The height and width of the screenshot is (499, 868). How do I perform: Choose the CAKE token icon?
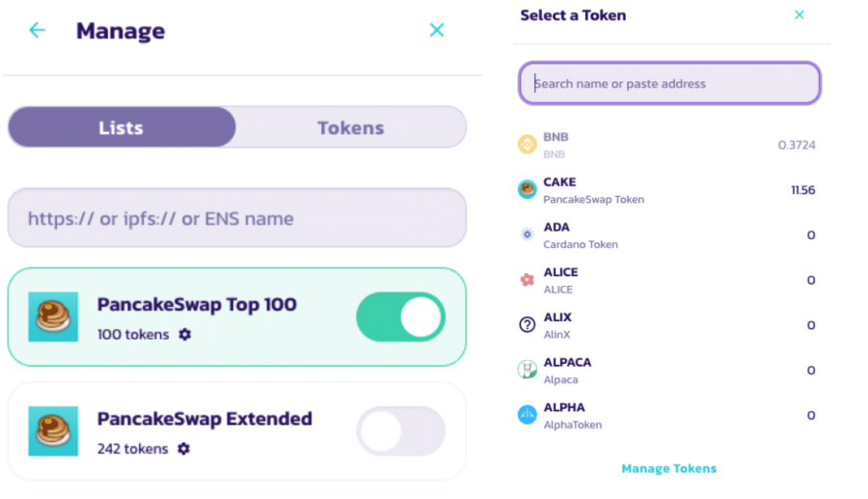(x=527, y=190)
